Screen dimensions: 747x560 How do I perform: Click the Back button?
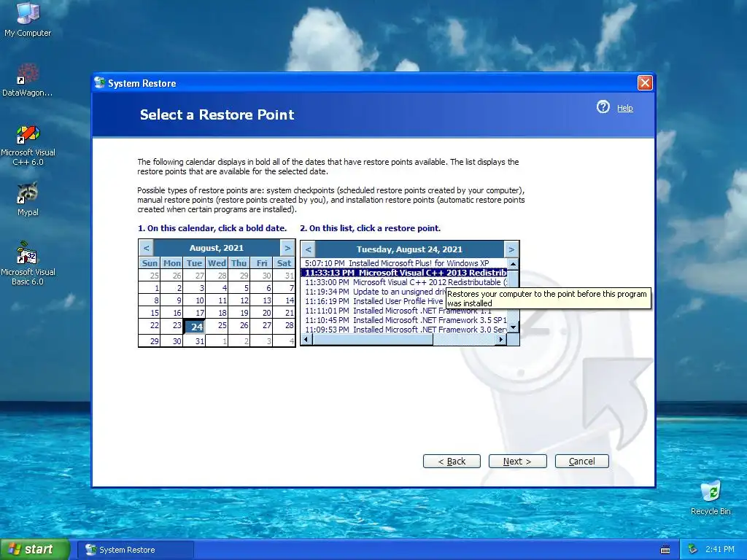coord(452,461)
